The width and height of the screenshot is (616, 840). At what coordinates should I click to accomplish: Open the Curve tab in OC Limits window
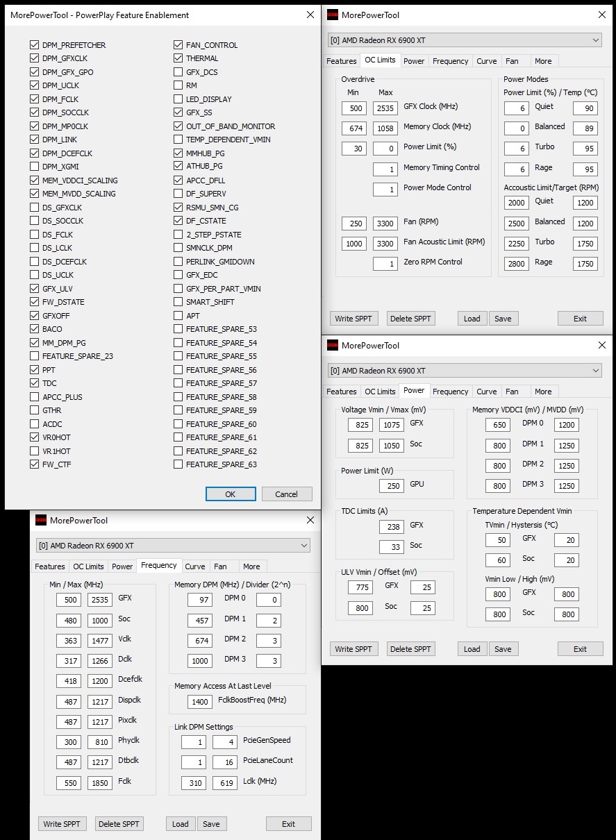487,61
